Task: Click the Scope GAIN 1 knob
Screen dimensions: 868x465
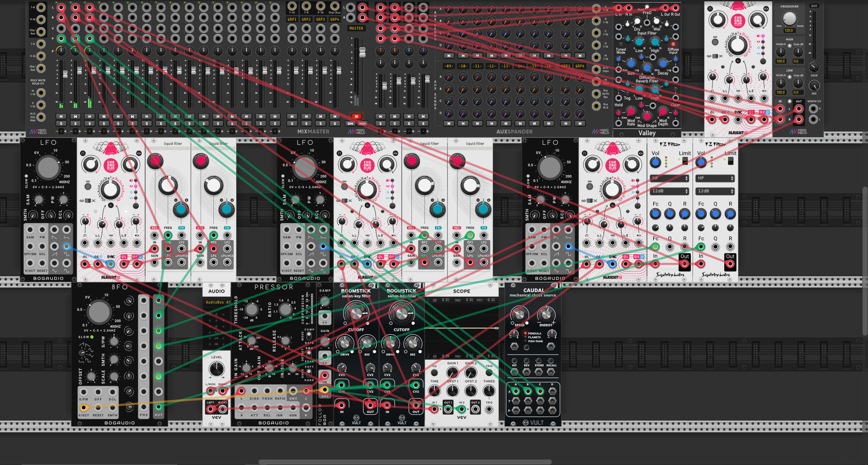Action: click(x=452, y=372)
